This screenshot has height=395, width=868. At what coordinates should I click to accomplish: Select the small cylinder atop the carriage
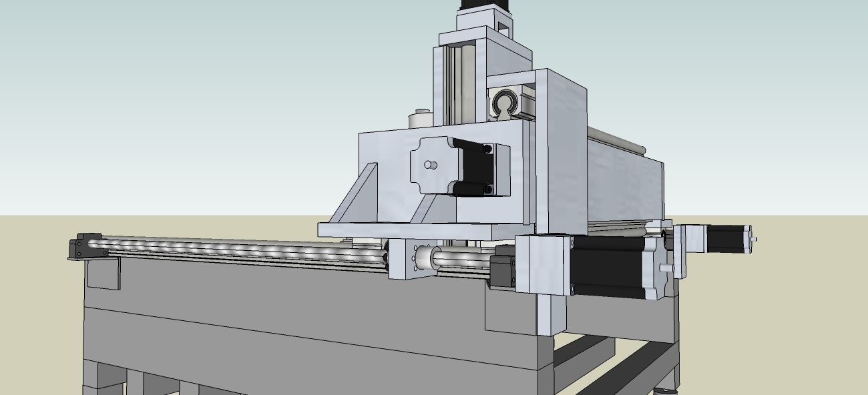point(420,119)
